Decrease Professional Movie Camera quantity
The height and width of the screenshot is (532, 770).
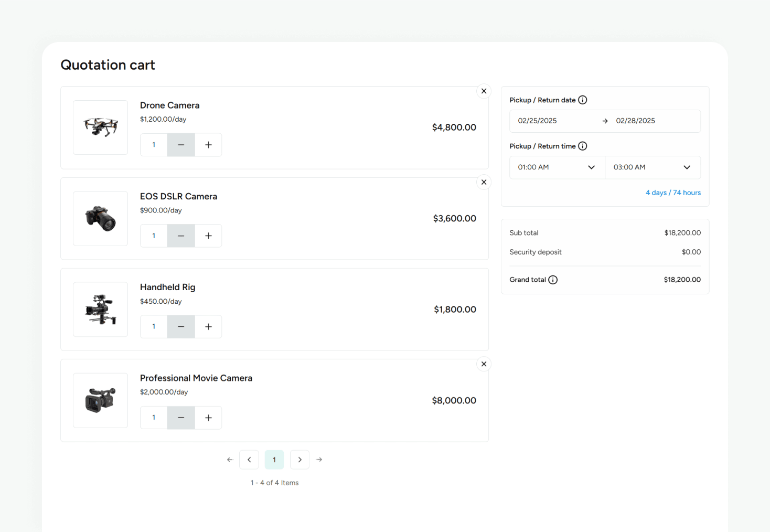click(181, 418)
